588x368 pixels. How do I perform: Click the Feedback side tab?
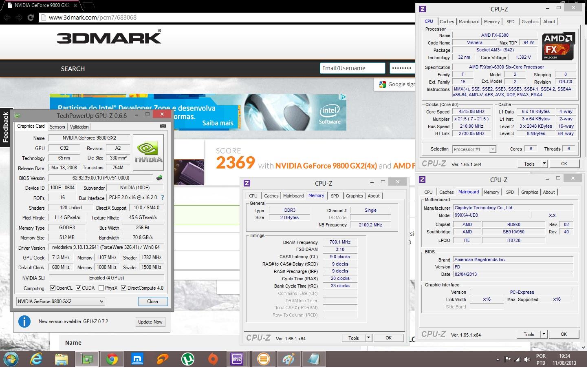5,127
